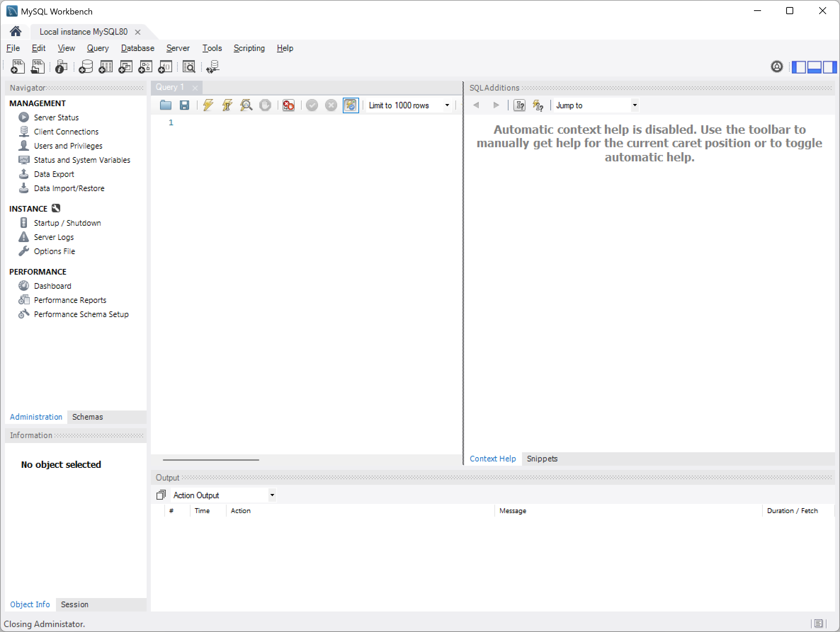The image size is (840, 632).
Task: Open the Tools menu
Action: (211, 48)
